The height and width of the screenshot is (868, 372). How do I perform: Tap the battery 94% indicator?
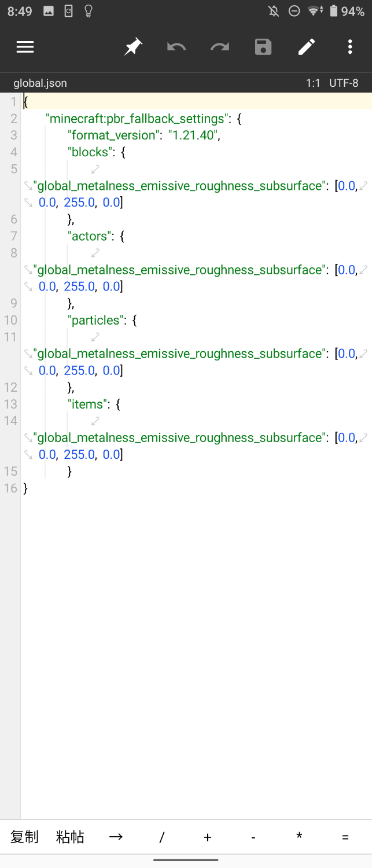coord(347,11)
